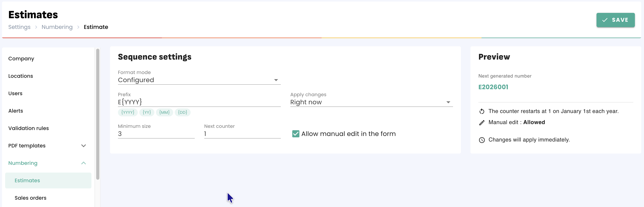Viewport: 644px width, 207px height.
Task: Insert the {YY} prefix token chip
Action: pyautogui.click(x=147, y=112)
